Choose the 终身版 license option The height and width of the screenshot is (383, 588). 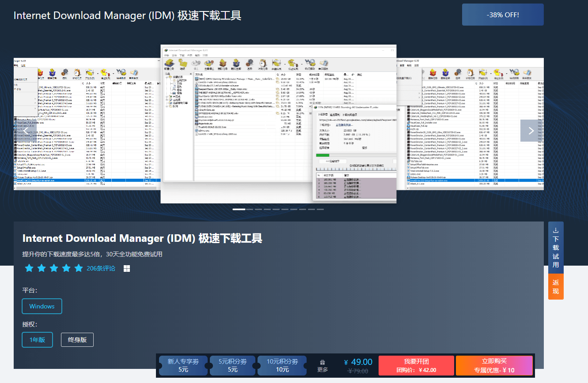pos(77,340)
